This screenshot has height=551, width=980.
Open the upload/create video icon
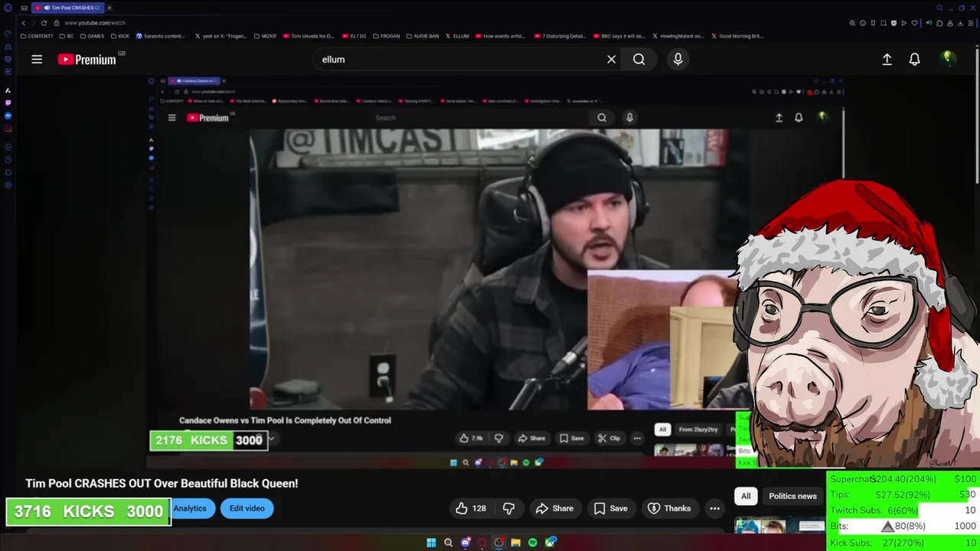887,59
